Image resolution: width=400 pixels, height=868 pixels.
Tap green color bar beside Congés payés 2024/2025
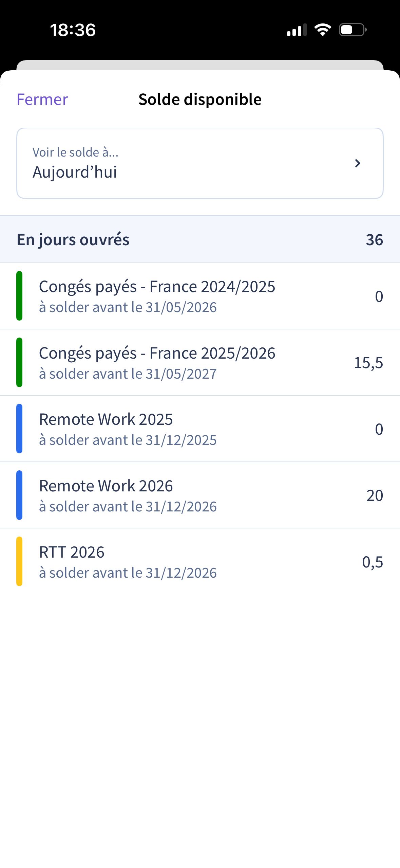click(19, 296)
